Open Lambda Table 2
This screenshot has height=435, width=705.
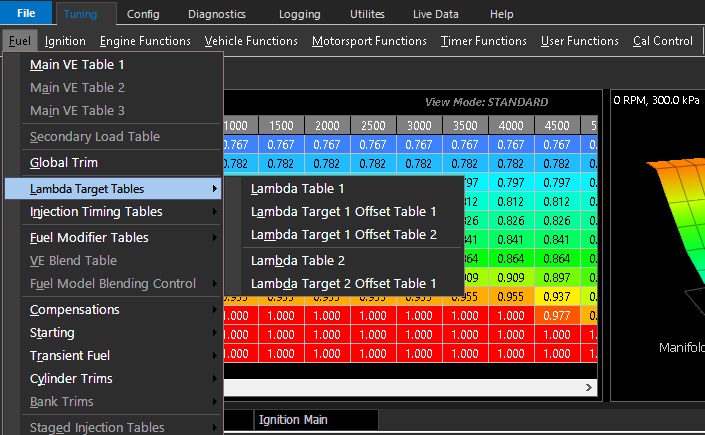coord(344,261)
